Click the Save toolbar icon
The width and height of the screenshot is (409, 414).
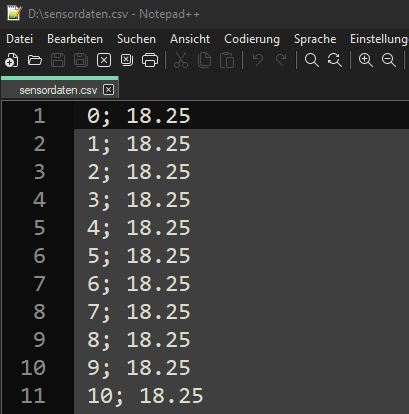point(58,60)
